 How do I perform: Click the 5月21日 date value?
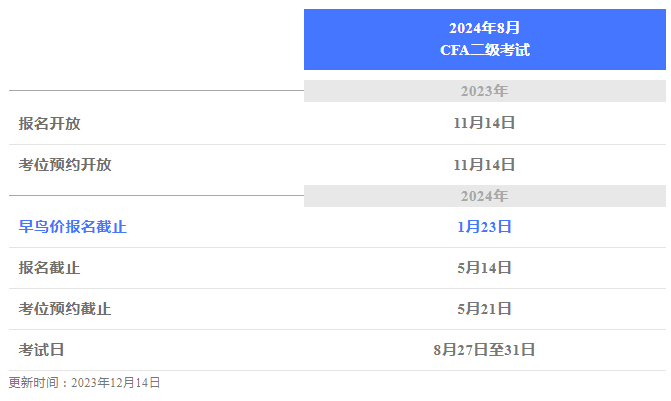tap(484, 309)
